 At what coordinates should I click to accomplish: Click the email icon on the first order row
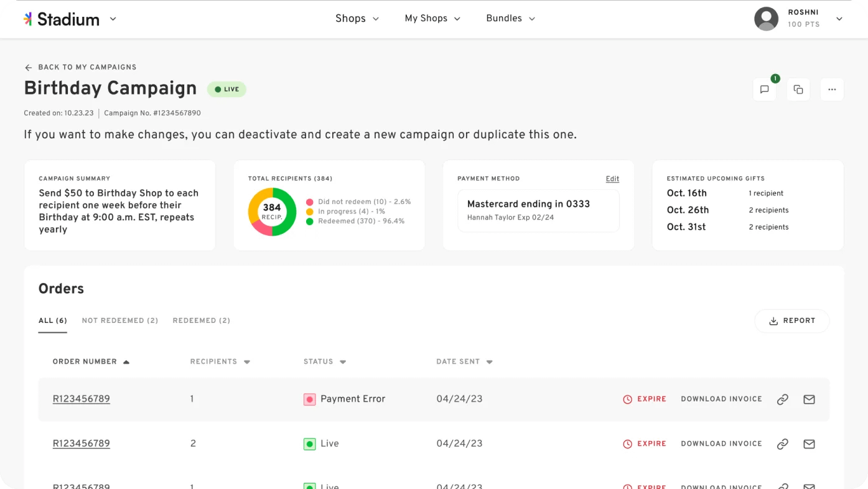click(809, 399)
